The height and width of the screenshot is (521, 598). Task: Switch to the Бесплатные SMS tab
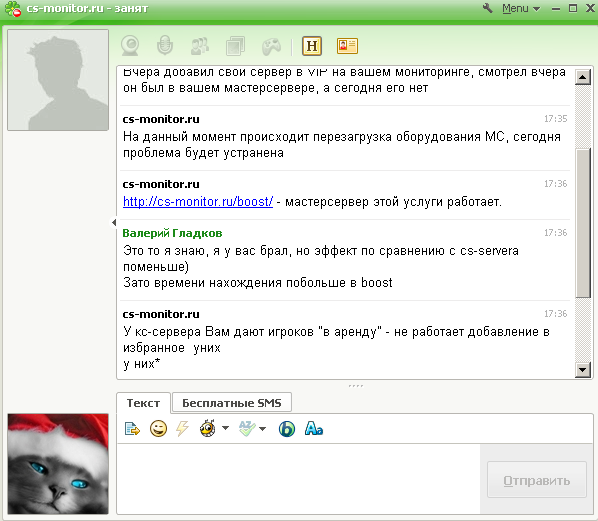click(x=232, y=403)
